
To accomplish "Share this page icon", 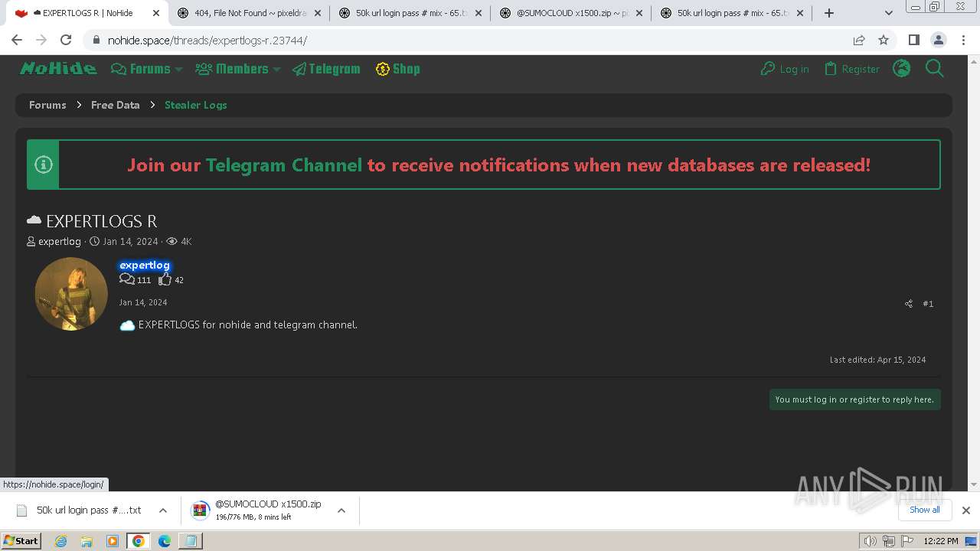I will [859, 41].
